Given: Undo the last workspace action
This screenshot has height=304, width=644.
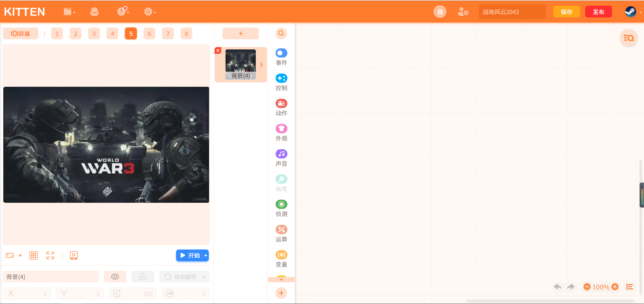Looking at the screenshot, I should (x=557, y=287).
